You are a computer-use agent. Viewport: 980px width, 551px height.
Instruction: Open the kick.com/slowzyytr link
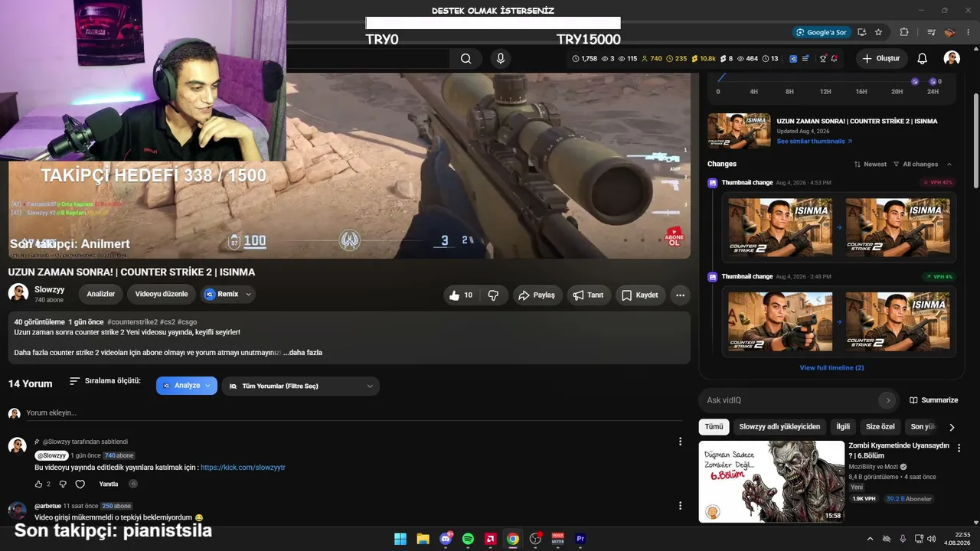[243, 468]
